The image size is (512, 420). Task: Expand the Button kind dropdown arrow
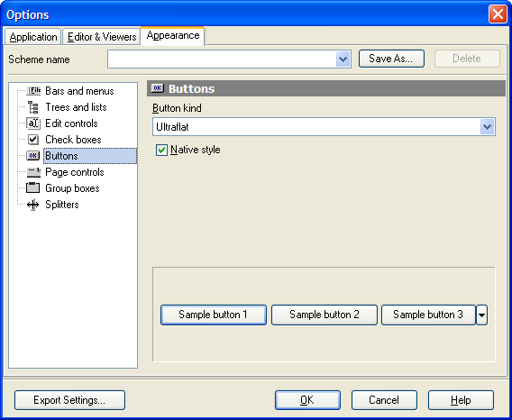click(487, 127)
